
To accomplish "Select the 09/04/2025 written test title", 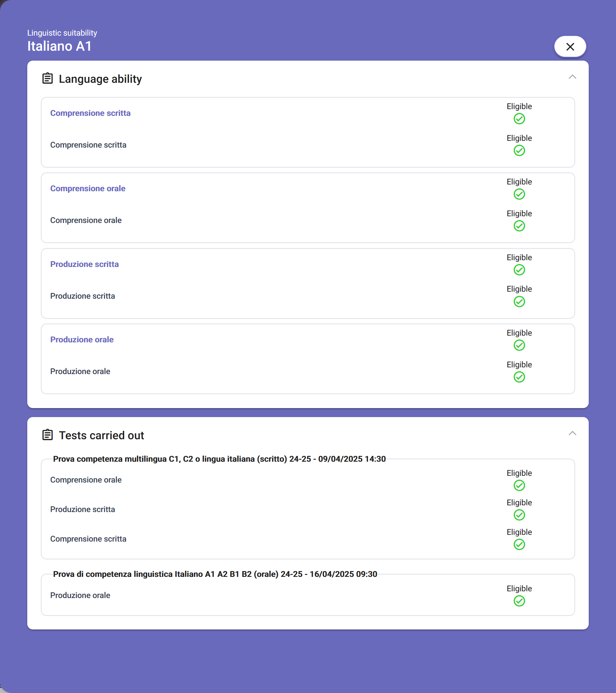I will coord(219,459).
